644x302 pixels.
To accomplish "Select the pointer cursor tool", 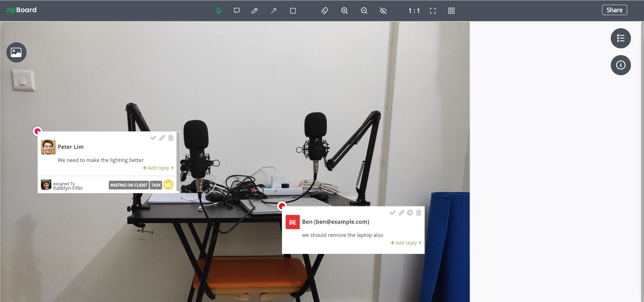I will point(219,11).
